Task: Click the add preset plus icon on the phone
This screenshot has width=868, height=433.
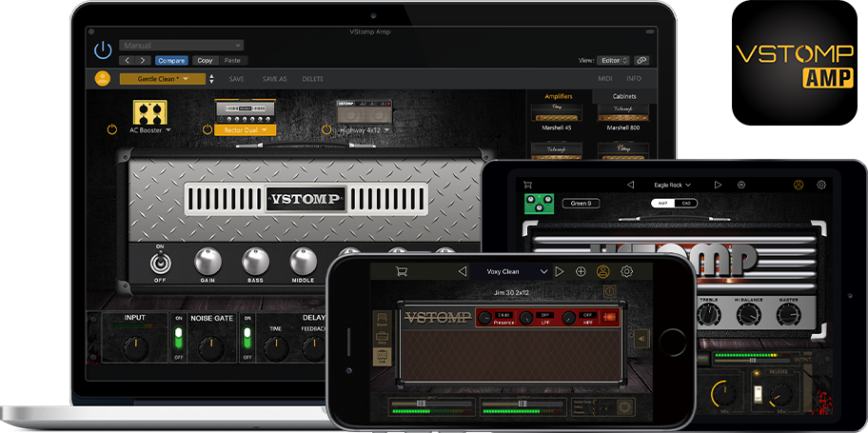Action: 581,271
